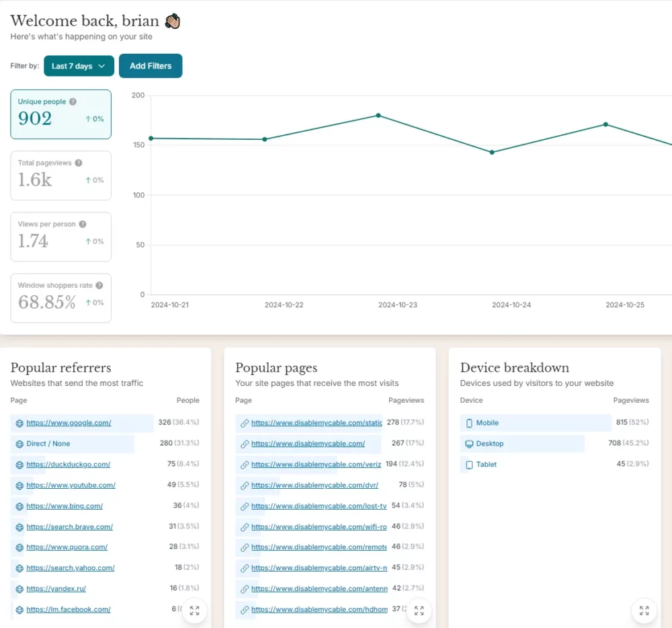This screenshot has width=672, height=628.
Task: Open the Last 7 days filter dropdown
Action: [x=79, y=66]
